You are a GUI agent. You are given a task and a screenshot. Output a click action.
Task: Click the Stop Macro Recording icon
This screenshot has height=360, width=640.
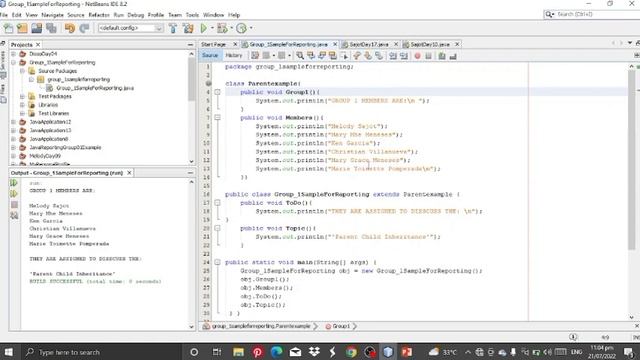429,56
